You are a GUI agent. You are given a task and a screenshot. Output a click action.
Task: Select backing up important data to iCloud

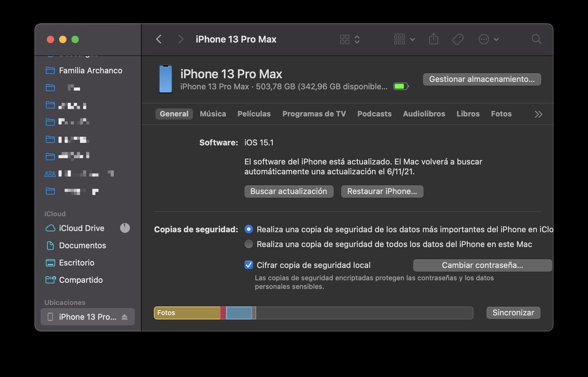(x=249, y=229)
